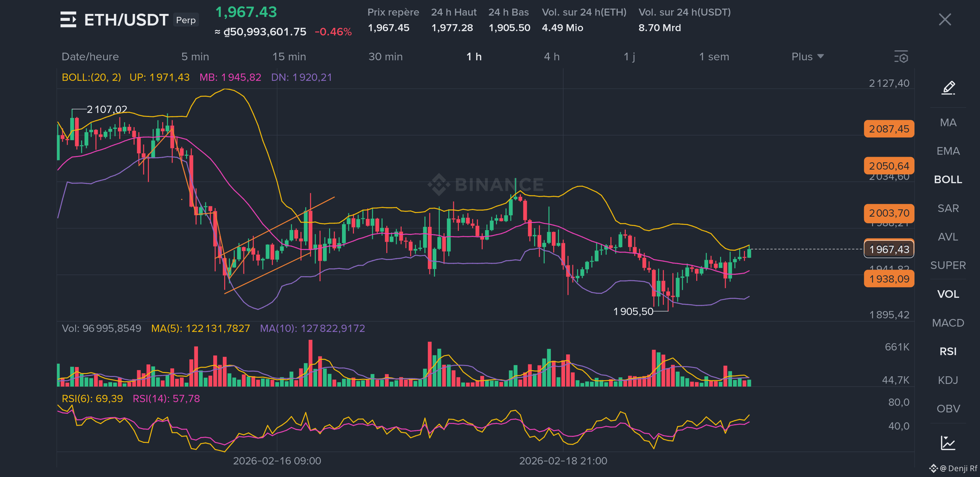Click the 1938,09 orange price marker
The width and height of the screenshot is (980, 477).
point(889,279)
